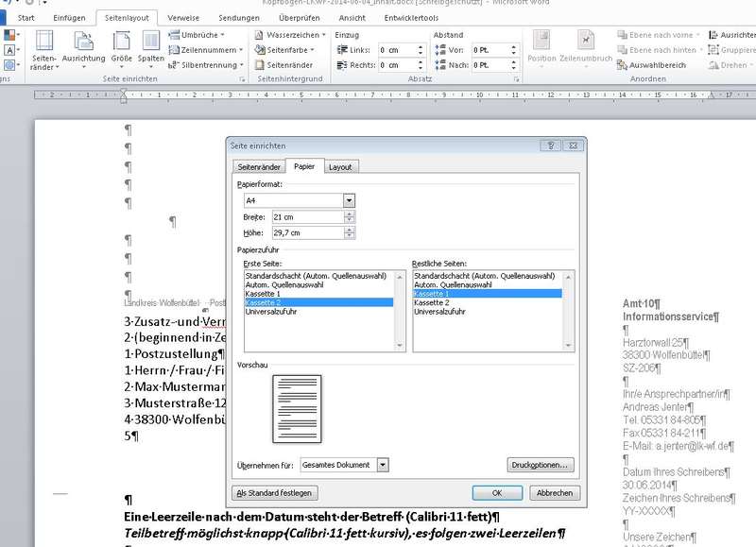Image resolution: width=756 pixels, height=547 pixels.
Task: Click the Ausrichten align icon
Action: pos(713,35)
